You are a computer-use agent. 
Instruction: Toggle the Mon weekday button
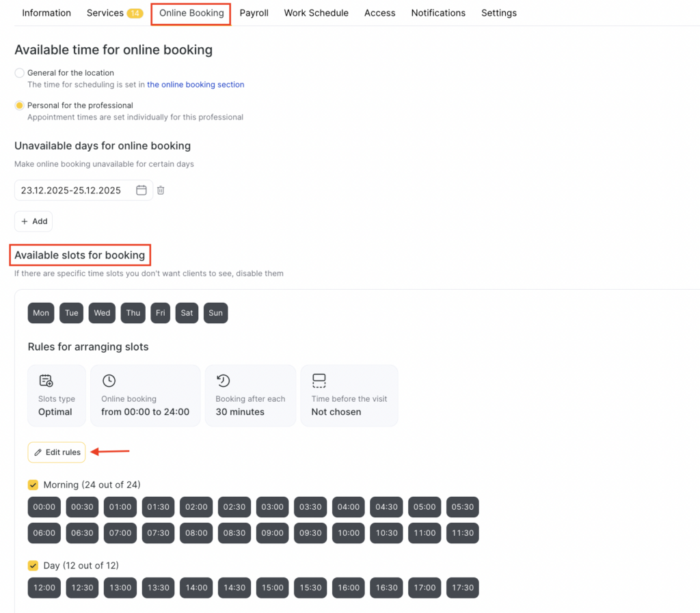(x=41, y=313)
